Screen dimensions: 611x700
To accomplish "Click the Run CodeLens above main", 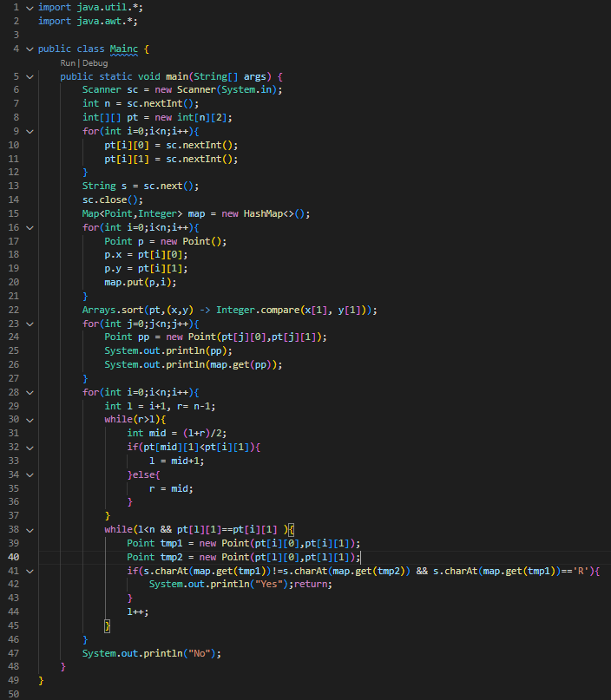I will pyautogui.click(x=68, y=63).
